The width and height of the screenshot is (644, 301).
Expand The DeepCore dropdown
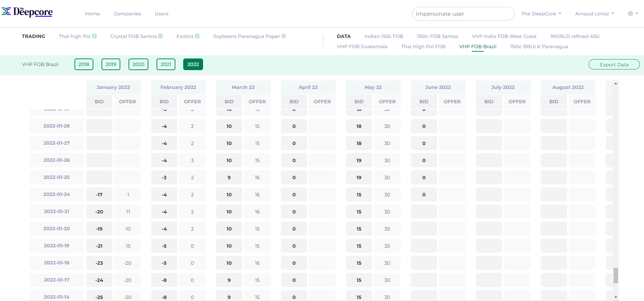(x=541, y=14)
